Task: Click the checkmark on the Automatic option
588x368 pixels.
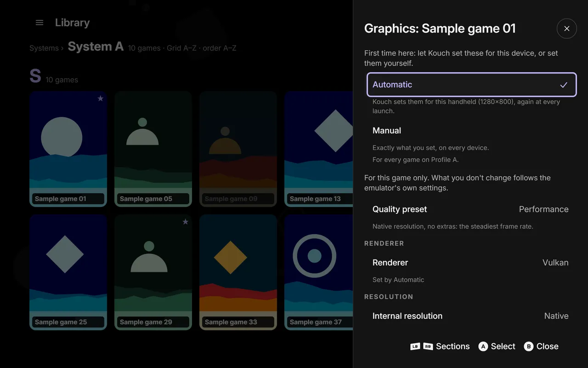Action: click(x=564, y=85)
